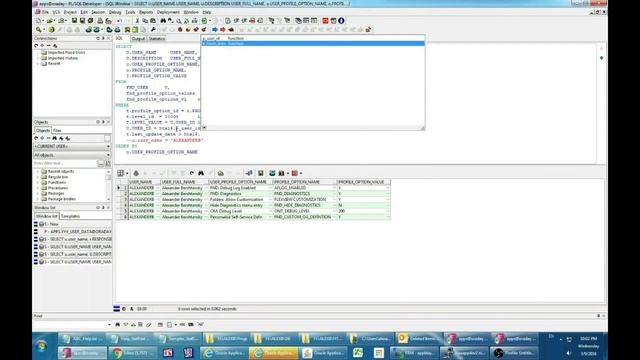Viewport: 640px width, 360px height.
Task: Click the key icon in second toolbar row
Action: pyautogui.click(x=153, y=29)
